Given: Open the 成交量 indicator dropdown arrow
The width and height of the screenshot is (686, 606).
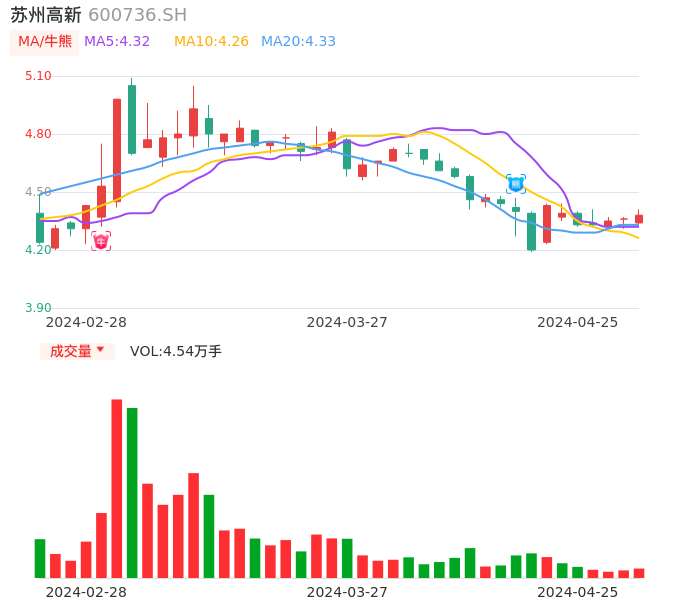Looking at the screenshot, I should [x=101, y=350].
